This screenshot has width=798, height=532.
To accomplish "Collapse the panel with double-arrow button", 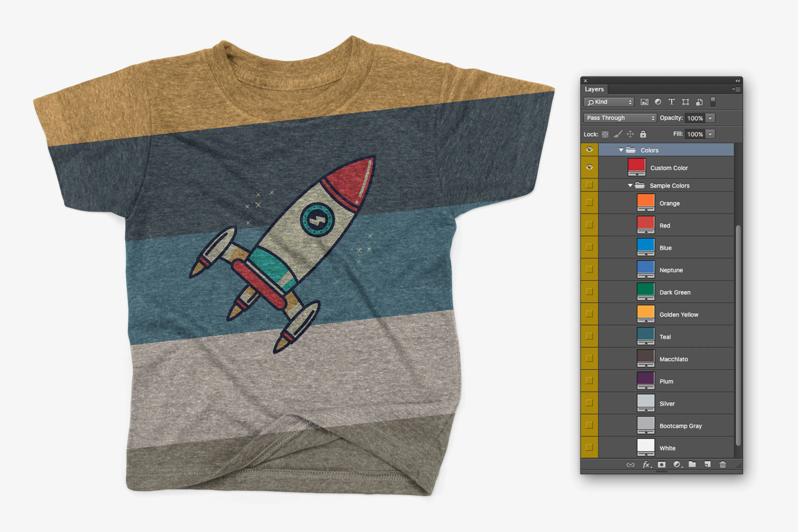I will click(738, 80).
